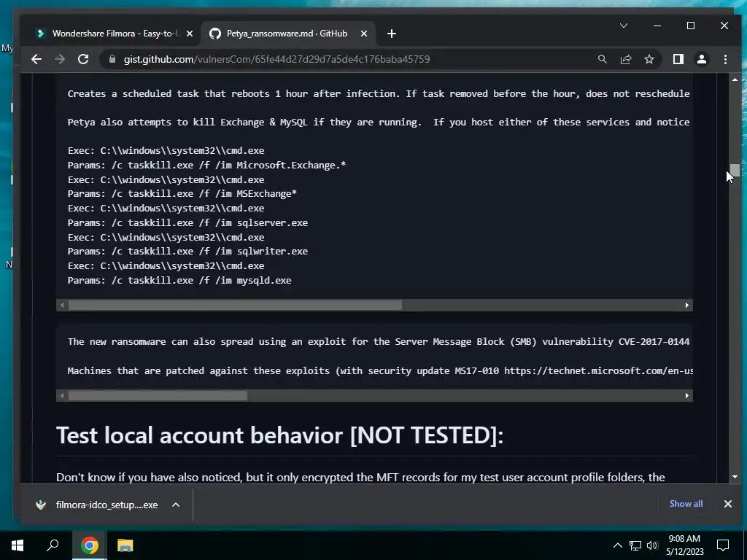747x560 pixels.
Task: Open Windows taskbar search
Action: click(53, 545)
